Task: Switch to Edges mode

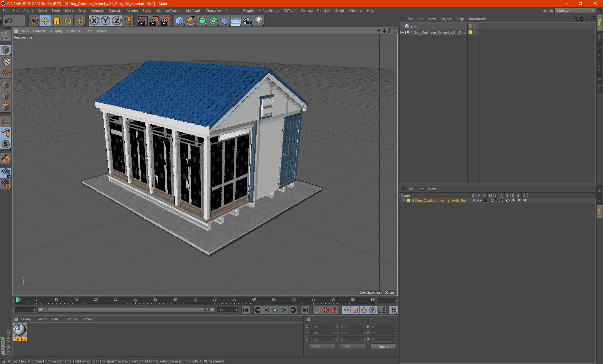Action: coord(6,96)
